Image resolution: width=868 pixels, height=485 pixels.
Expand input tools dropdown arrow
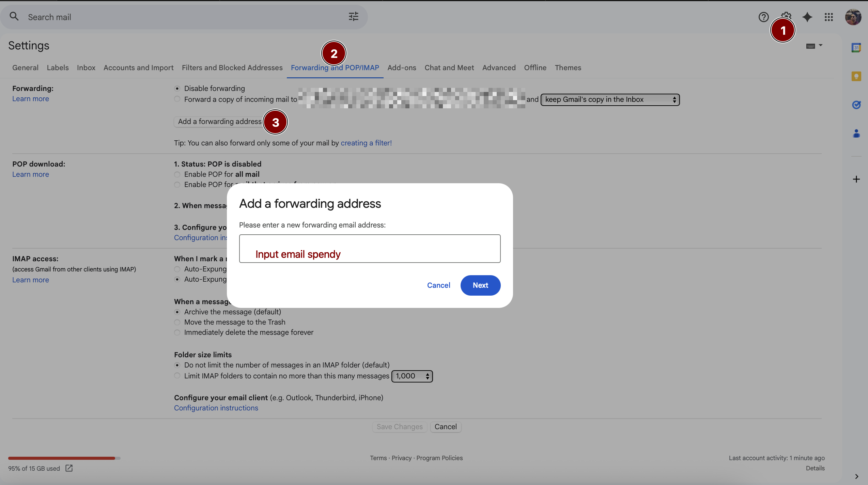820,45
